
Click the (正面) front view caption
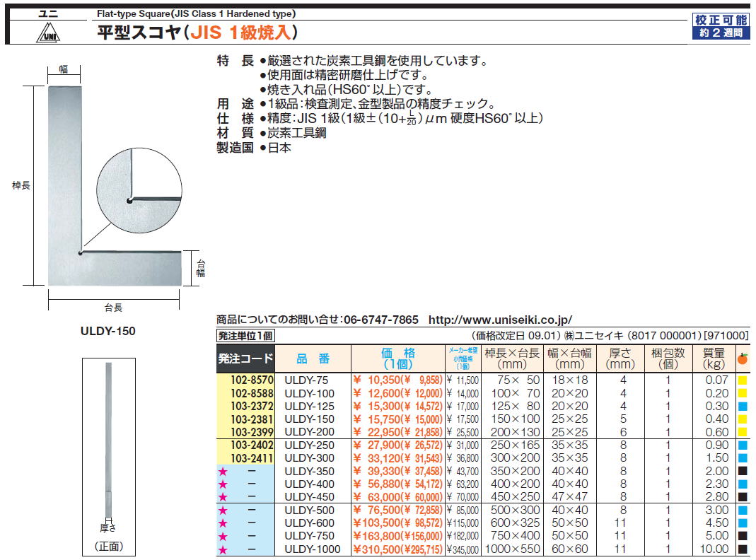108,547
